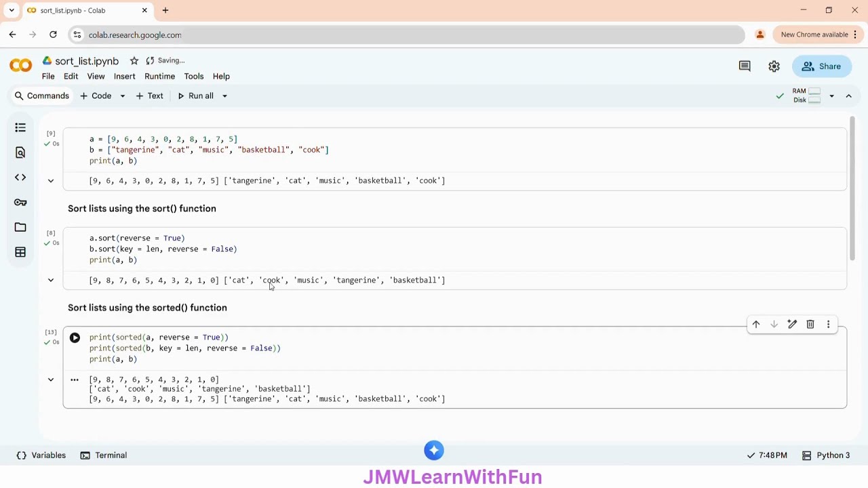The height and width of the screenshot is (488, 868).
Task: Open the Commands palette
Action: pyautogui.click(x=41, y=96)
